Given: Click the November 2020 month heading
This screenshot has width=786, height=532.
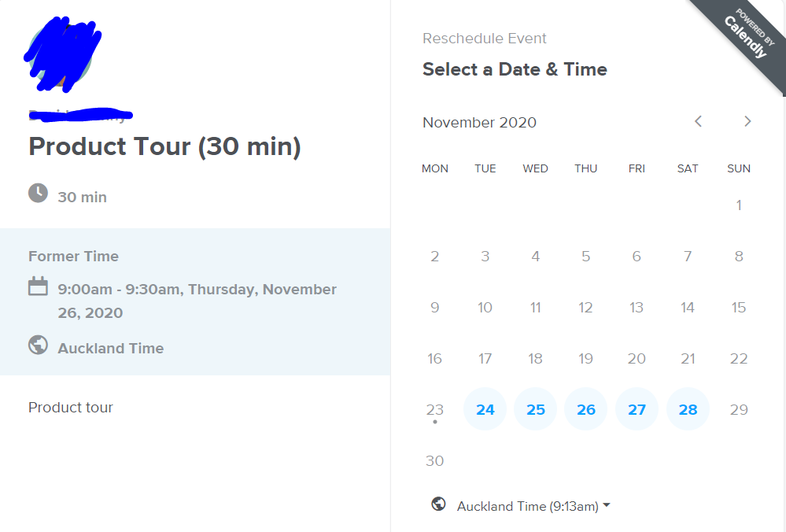Looking at the screenshot, I should pyautogui.click(x=479, y=122).
